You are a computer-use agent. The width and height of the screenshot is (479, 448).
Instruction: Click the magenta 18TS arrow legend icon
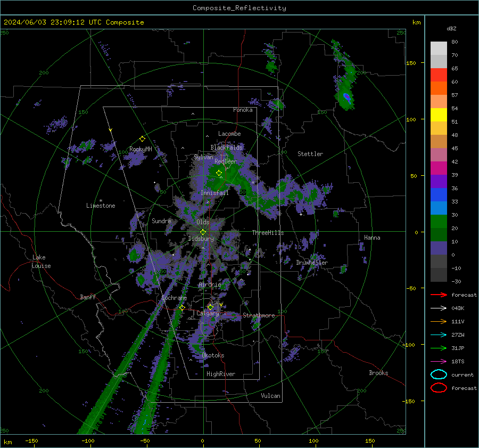(439, 362)
